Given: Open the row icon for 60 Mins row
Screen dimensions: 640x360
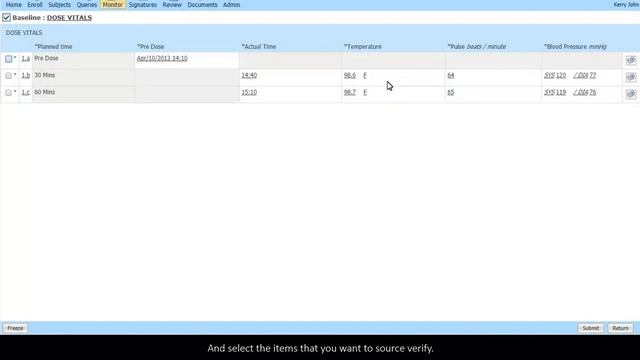Looking at the screenshot, I should point(631,94).
